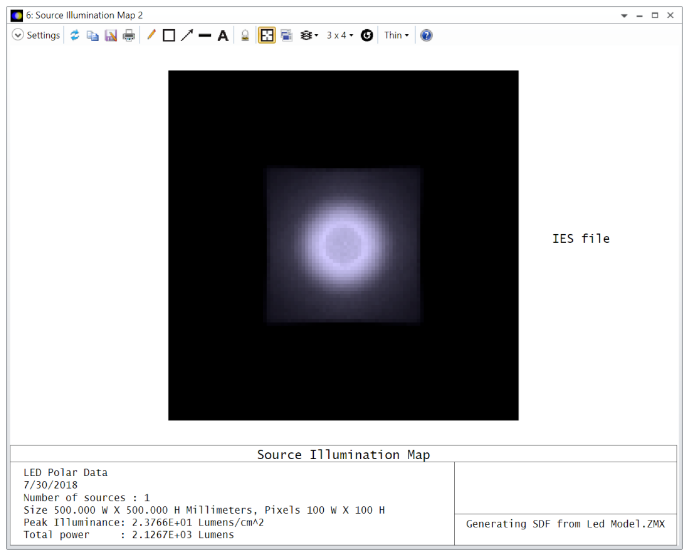Toggle the window Lock icon
This screenshot has width=690, height=555.
[x=245, y=35]
